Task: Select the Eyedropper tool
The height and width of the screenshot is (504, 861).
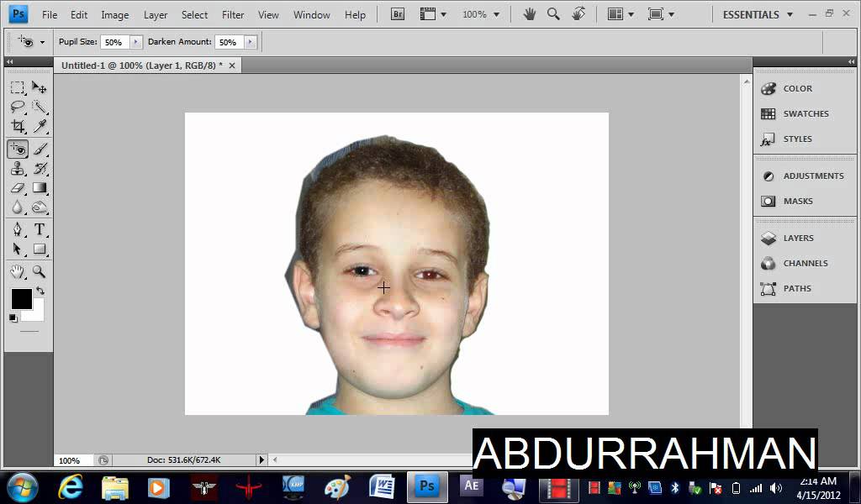Action: [x=39, y=126]
